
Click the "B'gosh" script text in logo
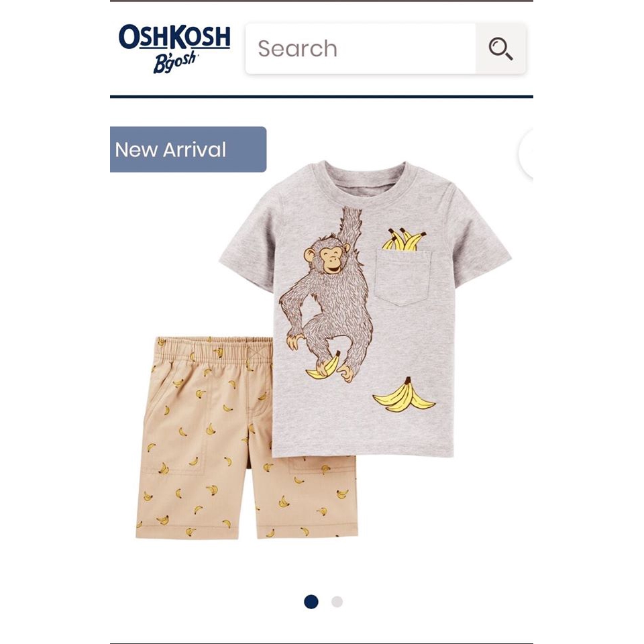pos(175,63)
